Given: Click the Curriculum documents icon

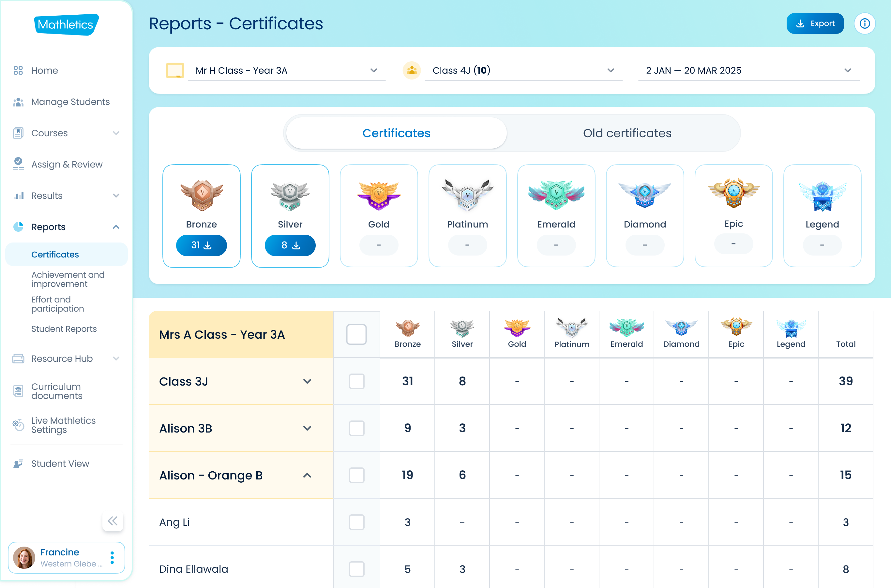Looking at the screenshot, I should coord(18,391).
